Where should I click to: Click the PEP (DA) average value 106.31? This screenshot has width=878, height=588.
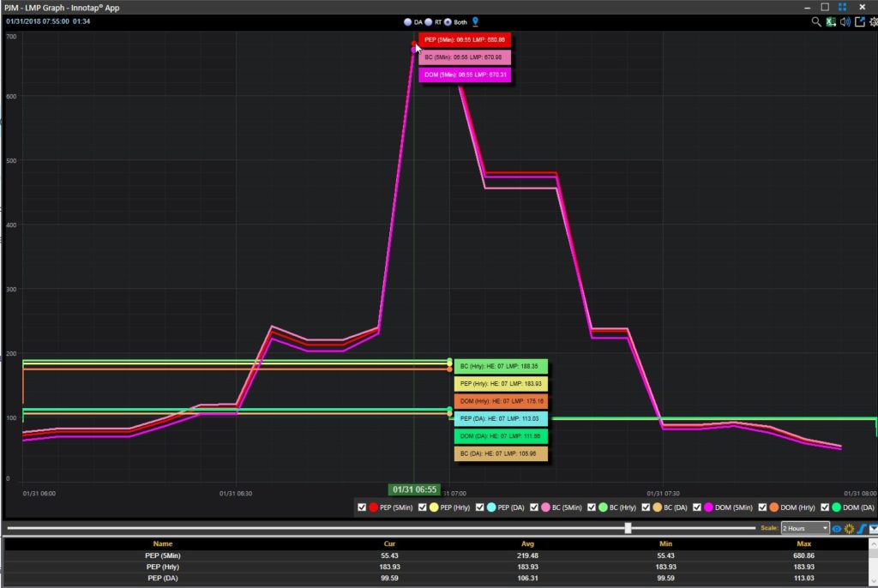527,578
